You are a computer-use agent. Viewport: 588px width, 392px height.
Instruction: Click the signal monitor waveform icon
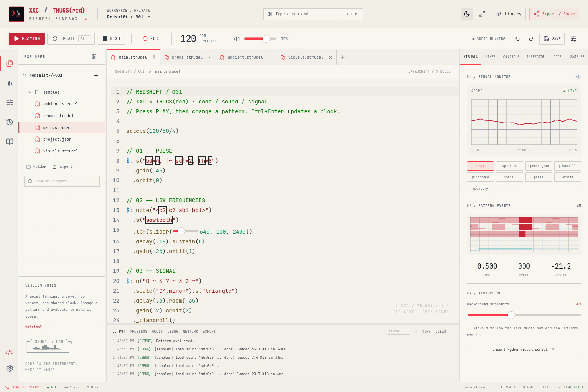[578, 77]
